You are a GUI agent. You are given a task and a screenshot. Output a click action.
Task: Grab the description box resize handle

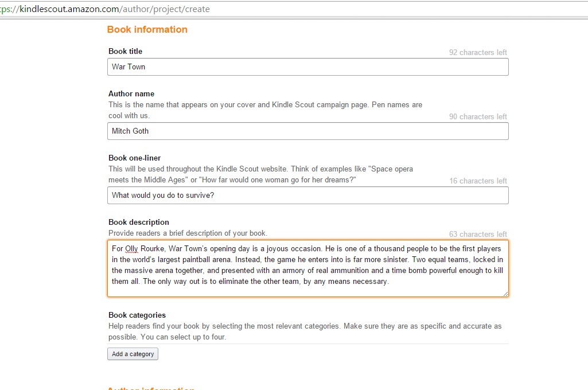[505, 294]
